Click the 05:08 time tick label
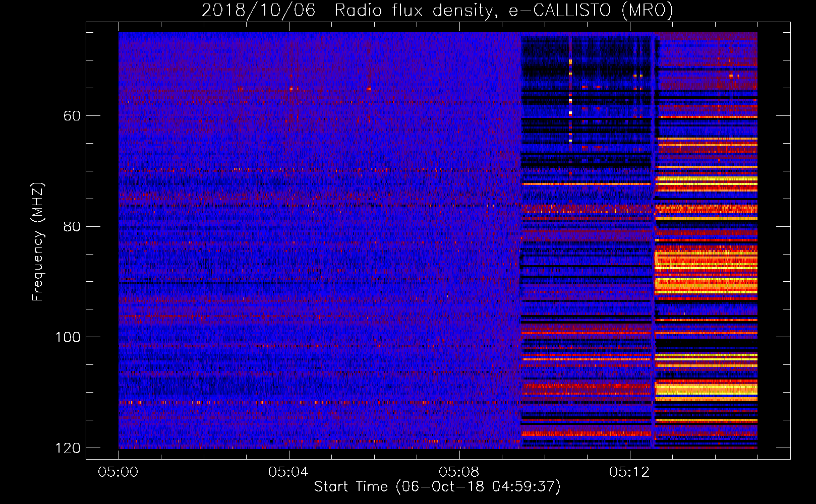The height and width of the screenshot is (504, 816). tap(459, 472)
